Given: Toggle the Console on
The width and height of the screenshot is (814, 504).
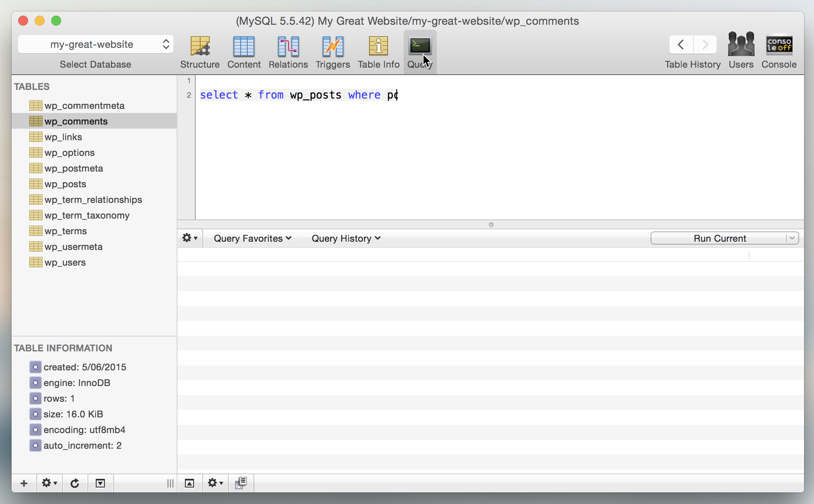Looking at the screenshot, I should [779, 49].
